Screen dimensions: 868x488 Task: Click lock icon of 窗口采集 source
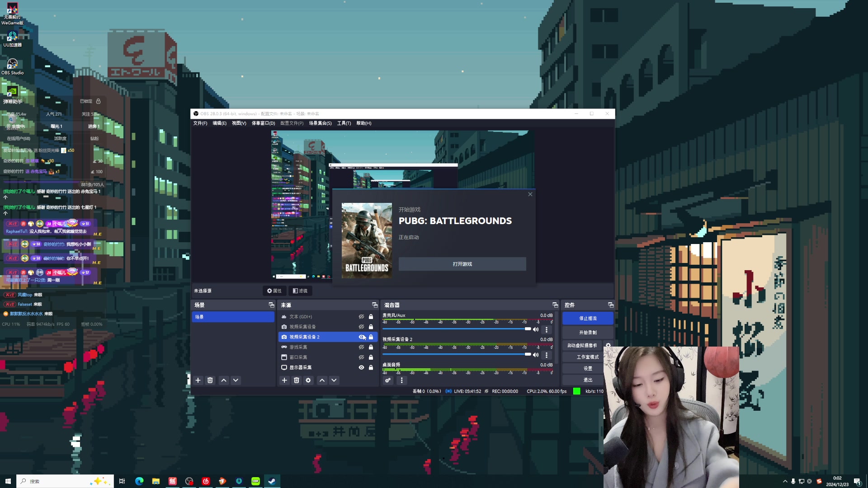[371, 357]
